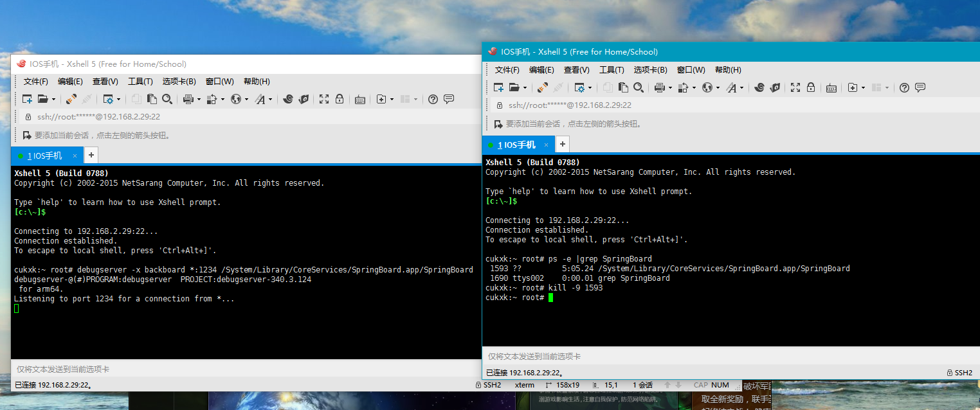Click Help question mark in right Xshell window
The width and height of the screenshot is (980, 410).
click(904, 87)
